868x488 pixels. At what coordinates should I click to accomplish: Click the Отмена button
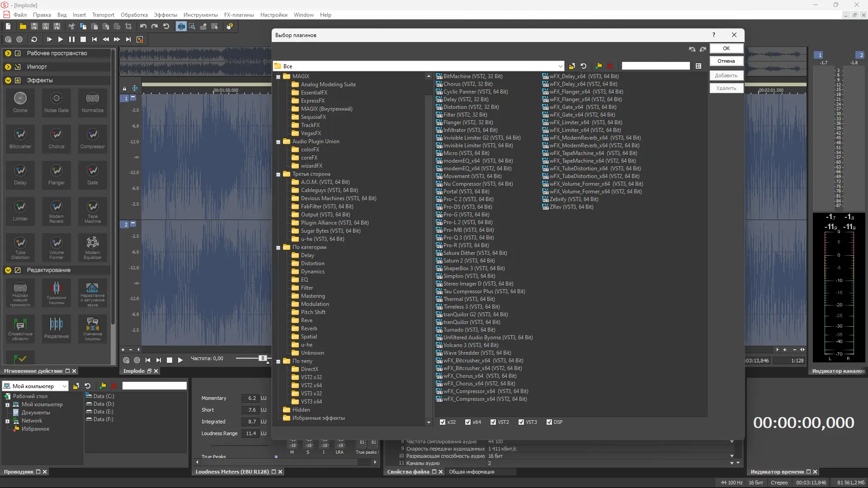click(x=726, y=61)
